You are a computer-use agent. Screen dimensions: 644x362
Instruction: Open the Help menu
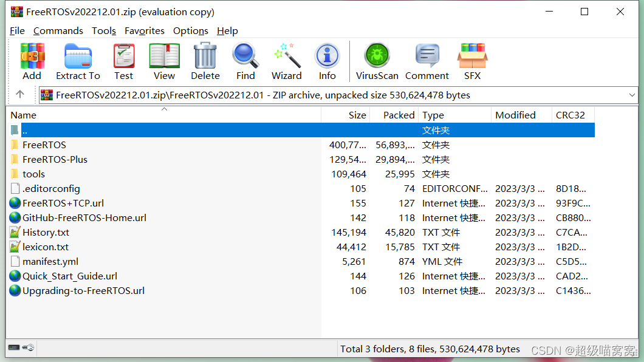coord(228,31)
